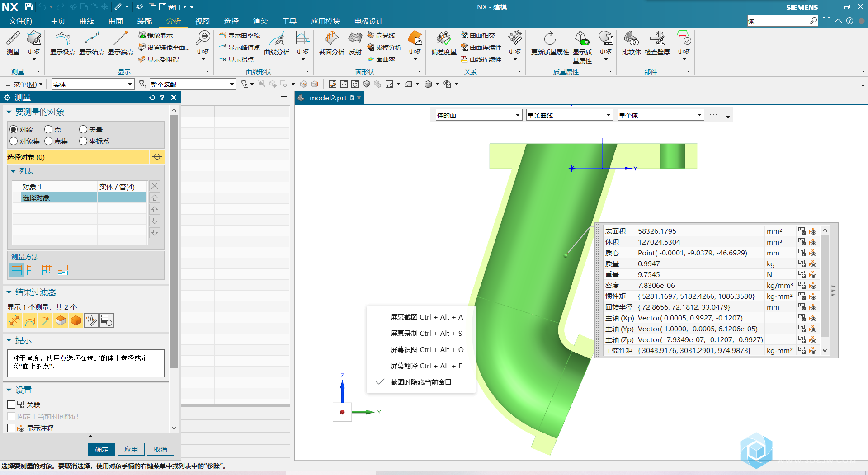Click the 显示曲率梳 curvature comb item
868x475 pixels.
point(240,35)
